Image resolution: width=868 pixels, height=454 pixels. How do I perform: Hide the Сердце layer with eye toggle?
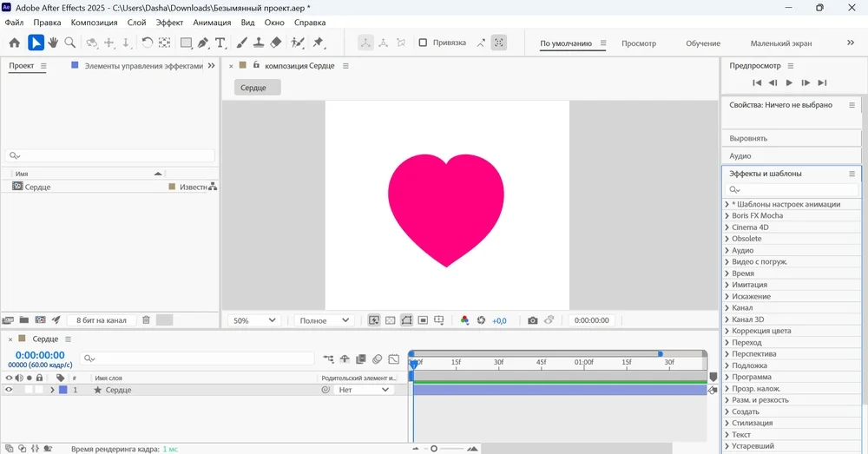(10, 391)
